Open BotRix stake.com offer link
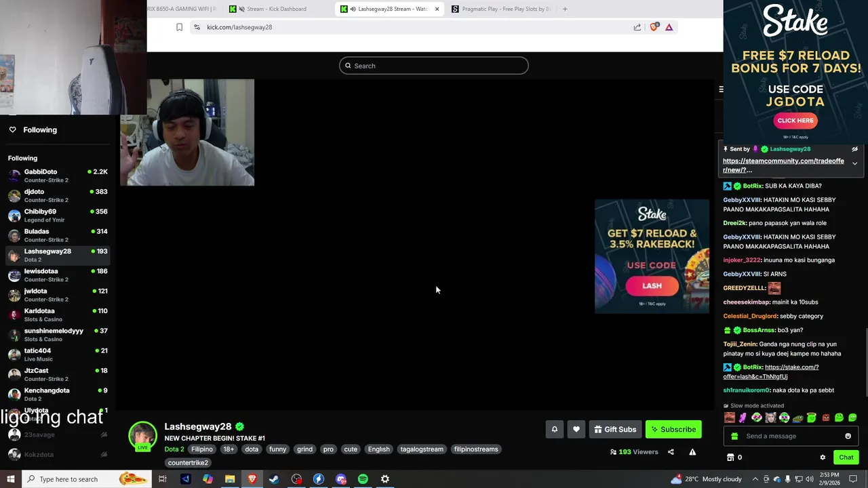Screen dimensions: 868x488 pyautogui.click(x=771, y=371)
